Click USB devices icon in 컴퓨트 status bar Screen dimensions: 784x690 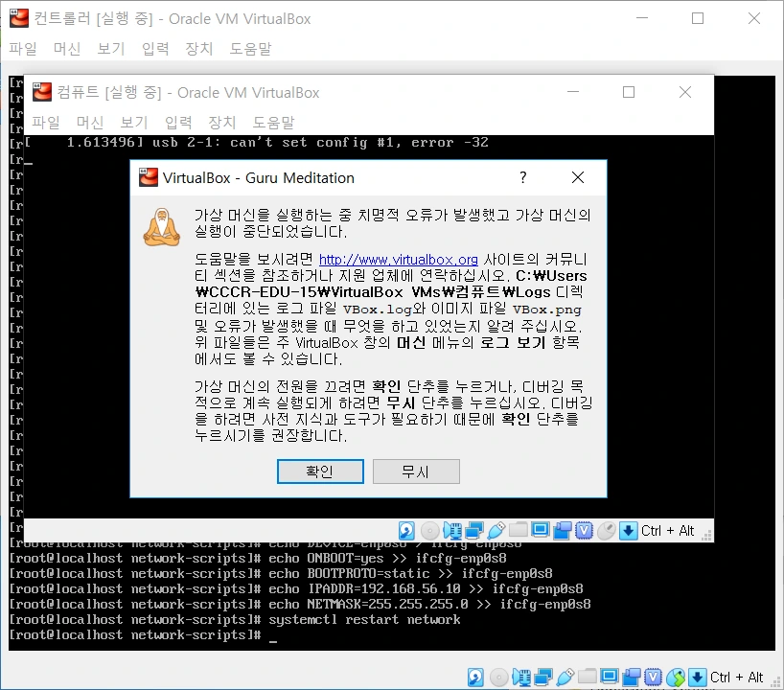point(496,531)
